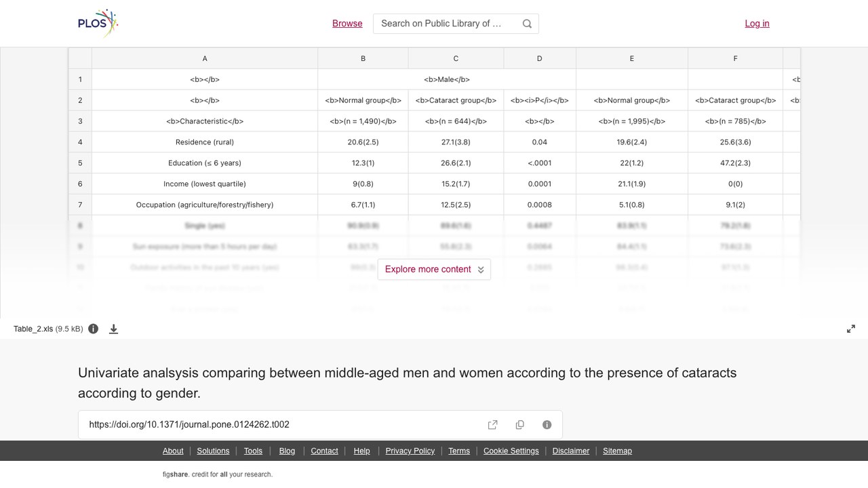Open the Privacy Policy footer link
868x488 pixels.
click(x=410, y=451)
